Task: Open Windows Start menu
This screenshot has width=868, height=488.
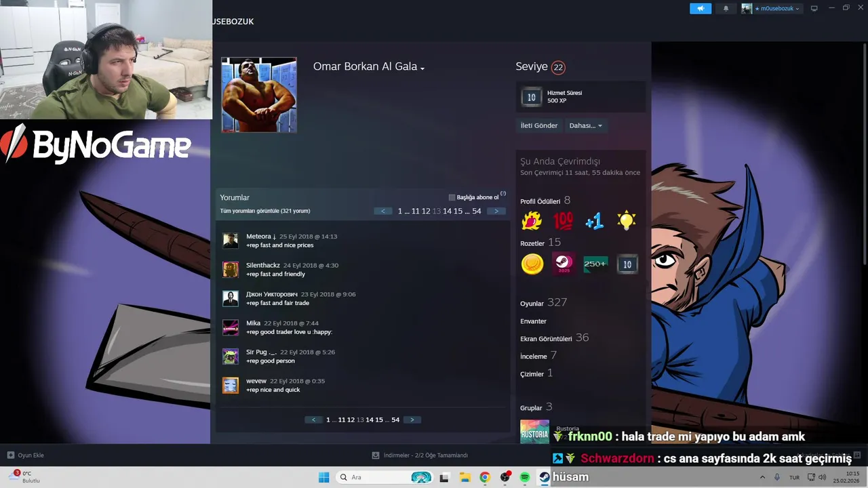Action: [324, 477]
